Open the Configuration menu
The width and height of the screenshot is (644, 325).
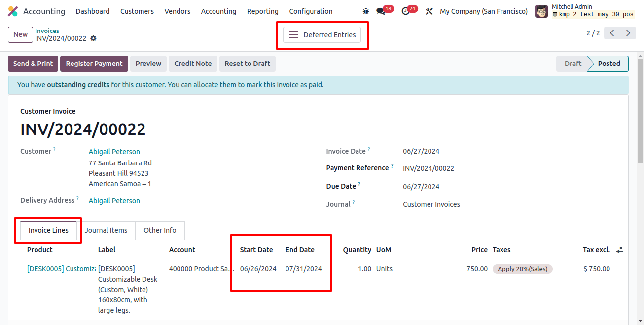click(x=311, y=11)
